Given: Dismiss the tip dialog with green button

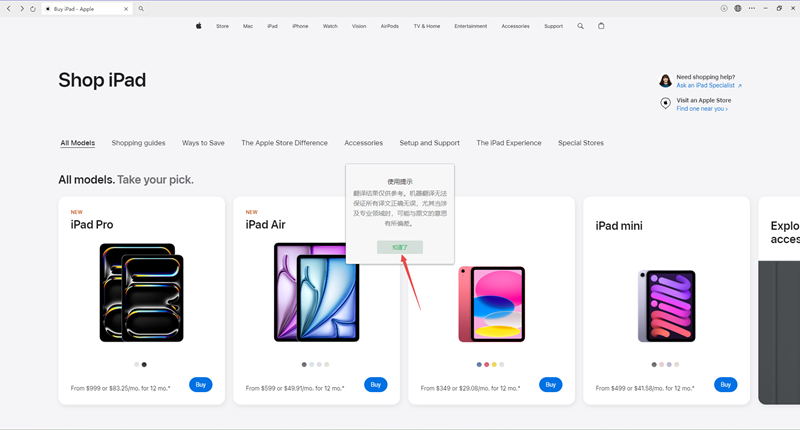Looking at the screenshot, I should tap(399, 247).
